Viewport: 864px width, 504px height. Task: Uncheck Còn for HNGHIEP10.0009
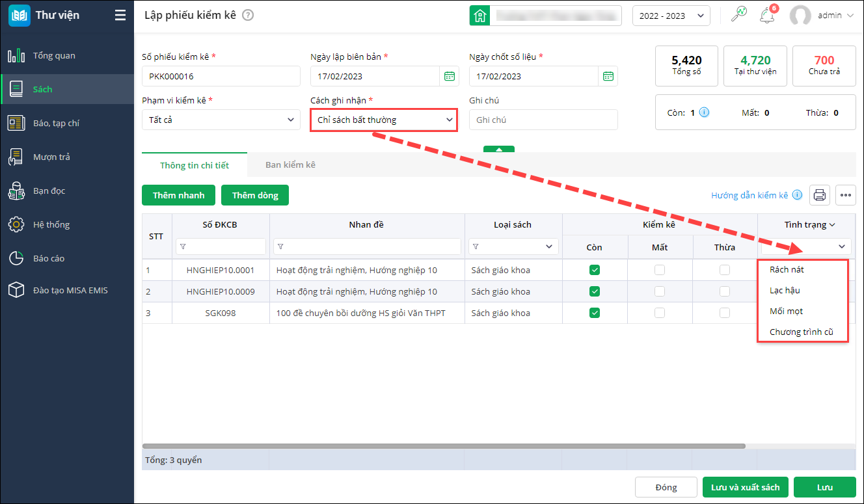(595, 291)
